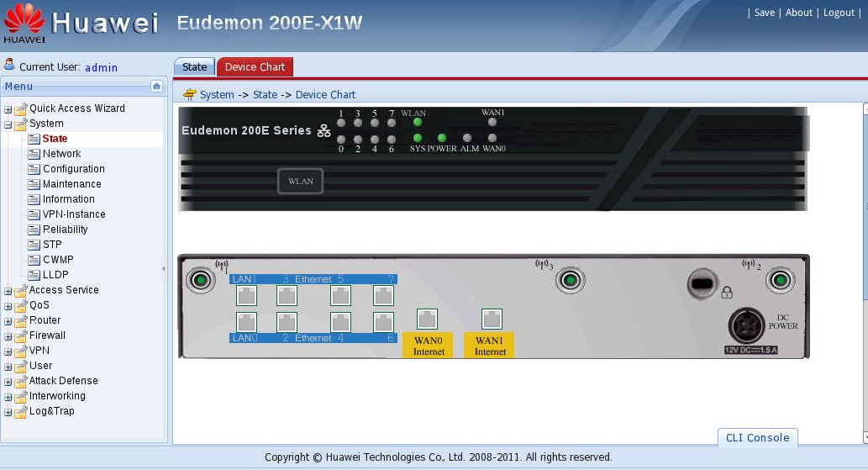Collapse the System tree node
Viewport: 868px width, 470px height.
(8, 124)
